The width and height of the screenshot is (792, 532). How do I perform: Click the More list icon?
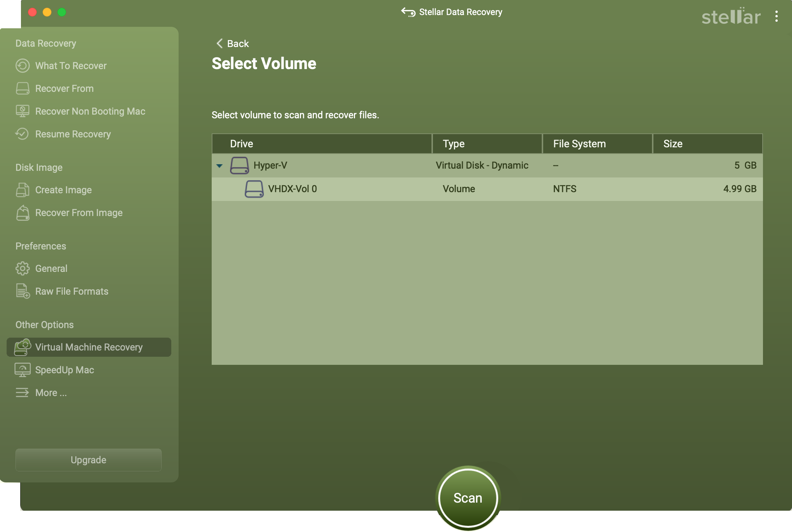(x=22, y=393)
